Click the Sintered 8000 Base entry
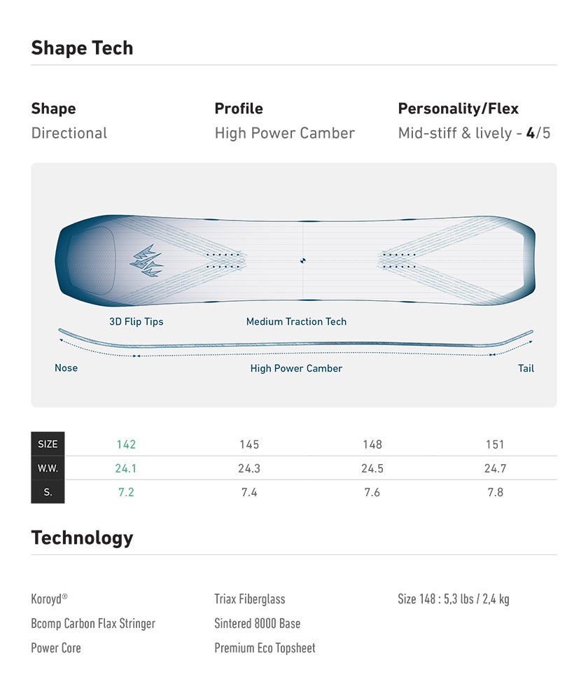This screenshot has width=588, height=700. 257,623
